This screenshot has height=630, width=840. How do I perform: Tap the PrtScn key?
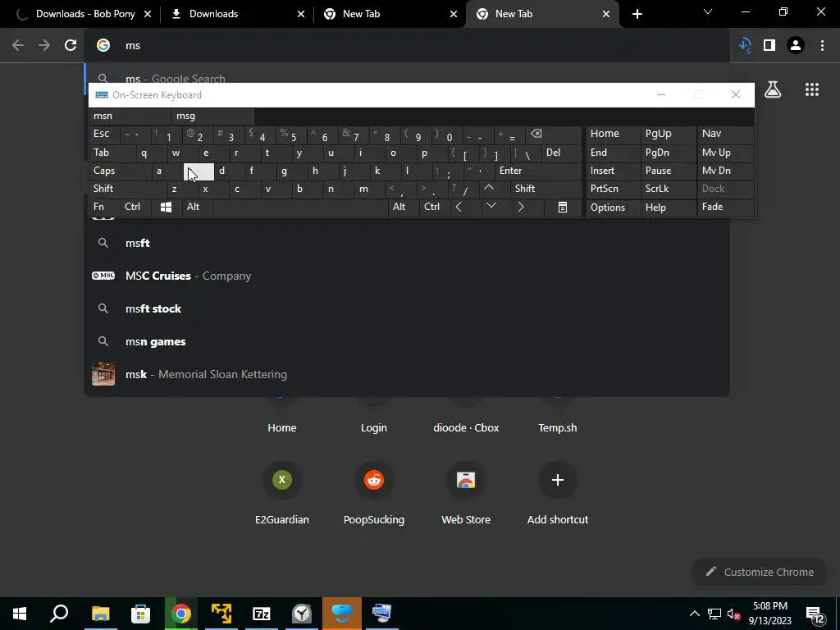coord(614,189)
